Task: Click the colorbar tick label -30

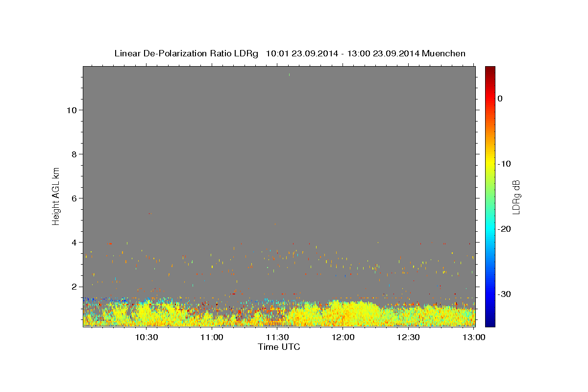Action: 505,294
